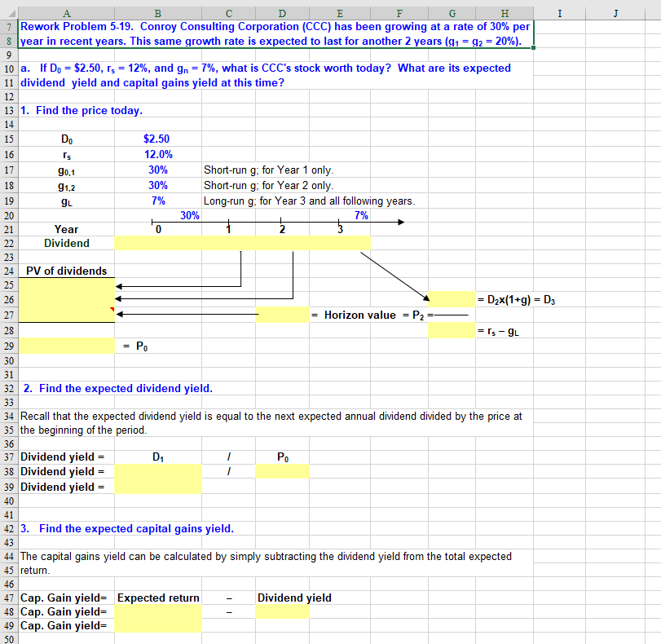Click the yellow Dividend row input cell

point(242,244)
